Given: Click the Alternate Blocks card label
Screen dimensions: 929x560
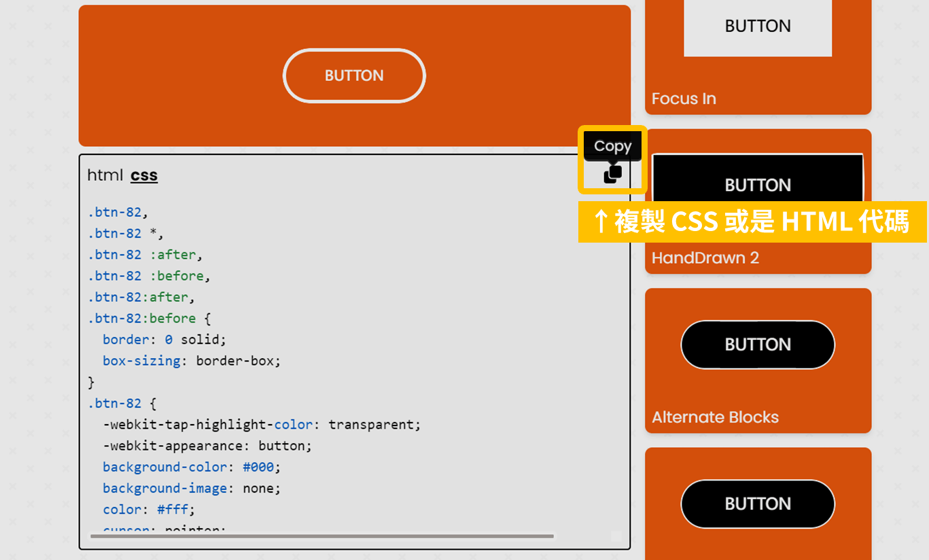Looking at the screenshot, I should click(x=715, y=417).
